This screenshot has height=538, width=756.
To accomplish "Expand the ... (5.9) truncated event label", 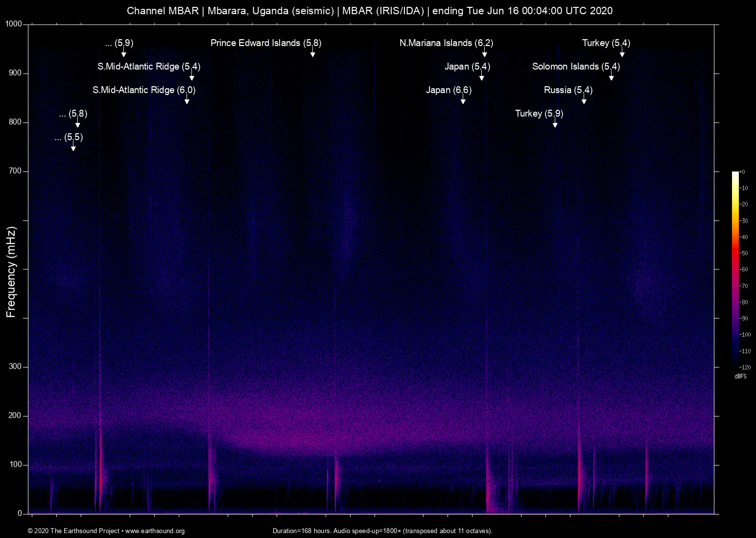I will click(118, 43).
